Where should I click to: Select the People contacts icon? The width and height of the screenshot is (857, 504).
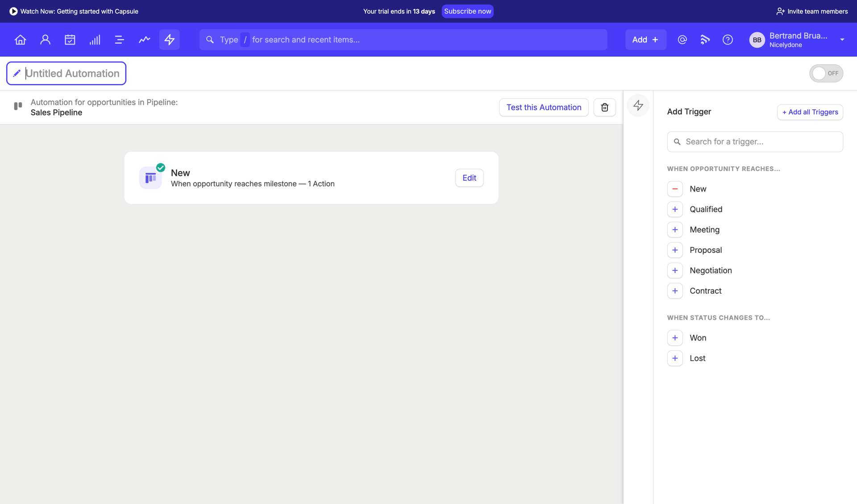click(x=45, y=39)
